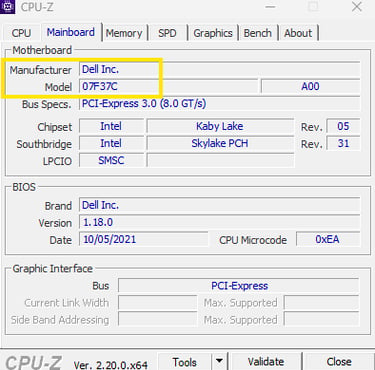The width and height of the screenshot is (375, 370).
Task: Select the Mainboard tab
Action: 71,32
